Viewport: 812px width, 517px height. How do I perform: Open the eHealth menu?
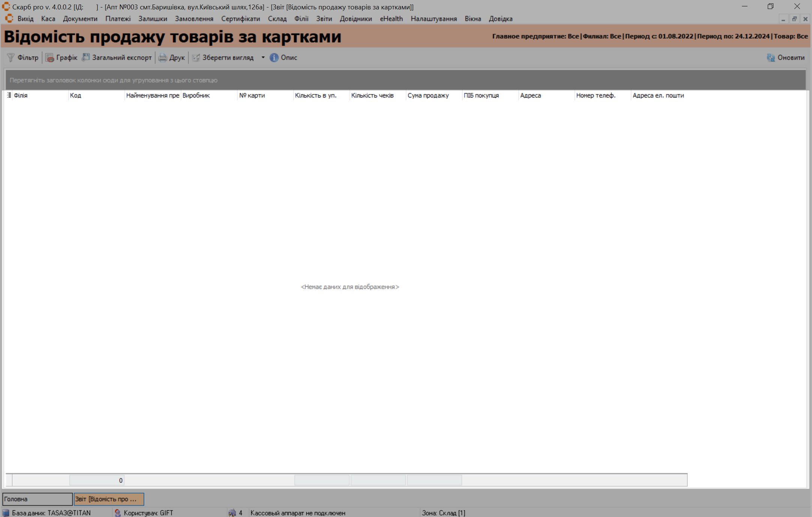click(x=391, y=19)
